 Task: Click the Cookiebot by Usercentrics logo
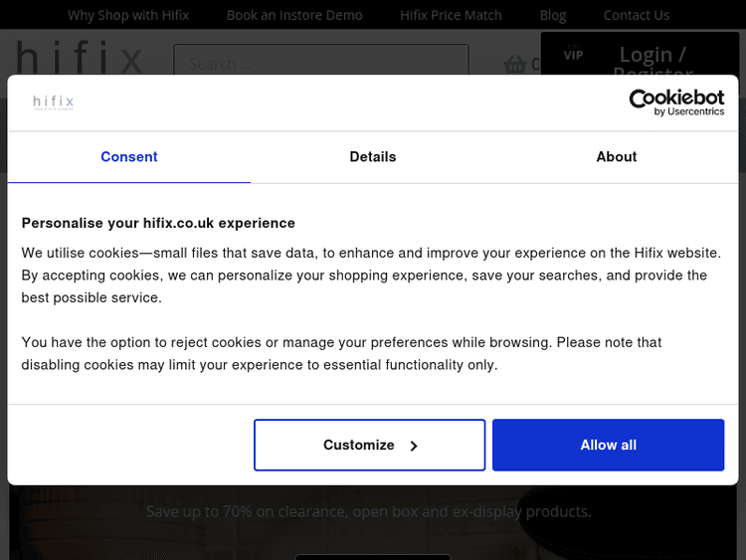(676, 102)
